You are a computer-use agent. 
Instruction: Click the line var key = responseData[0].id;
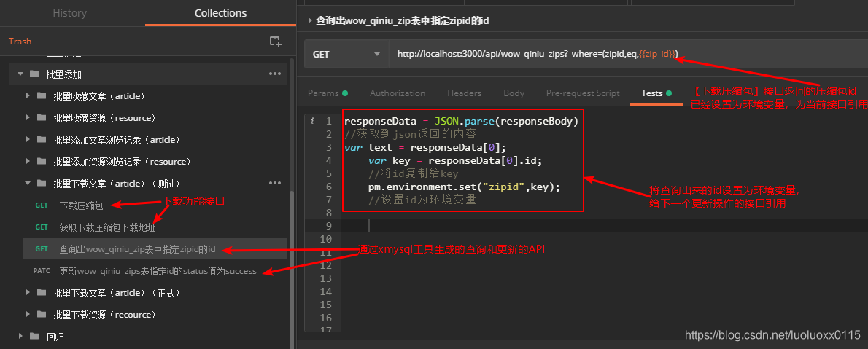point(455,160)
